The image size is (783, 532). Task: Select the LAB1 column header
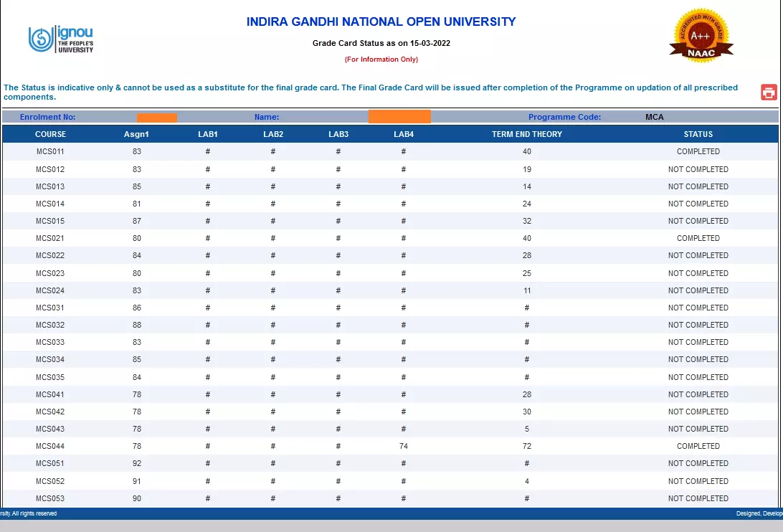pos(208,134)
